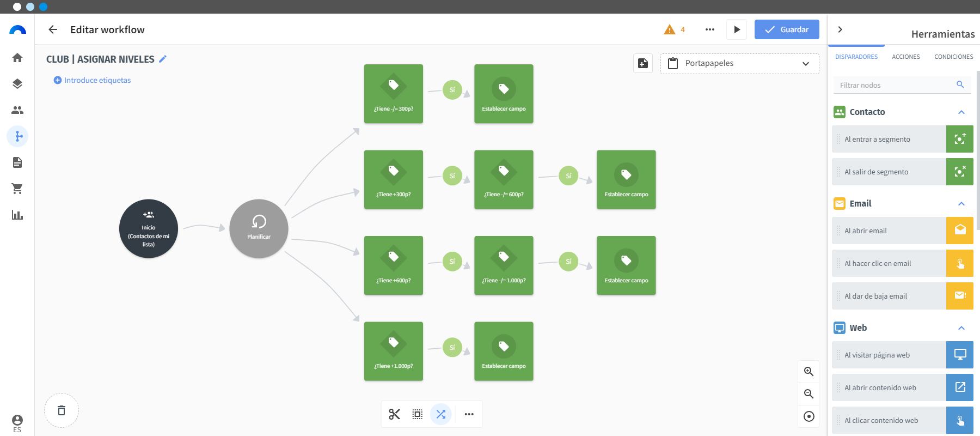Click the warning triangle with 4 alerts
The image size is (980, 436).
[675, 29]
